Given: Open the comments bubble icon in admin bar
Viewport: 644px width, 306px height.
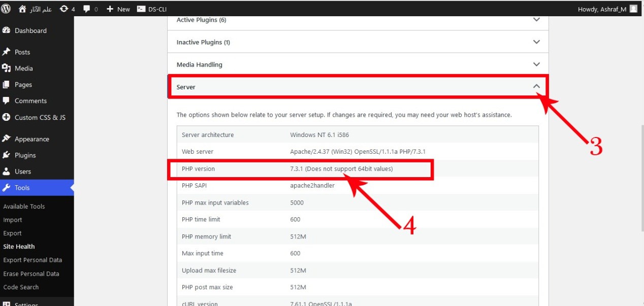Looking at the screenshot, I should pos(87,9).
